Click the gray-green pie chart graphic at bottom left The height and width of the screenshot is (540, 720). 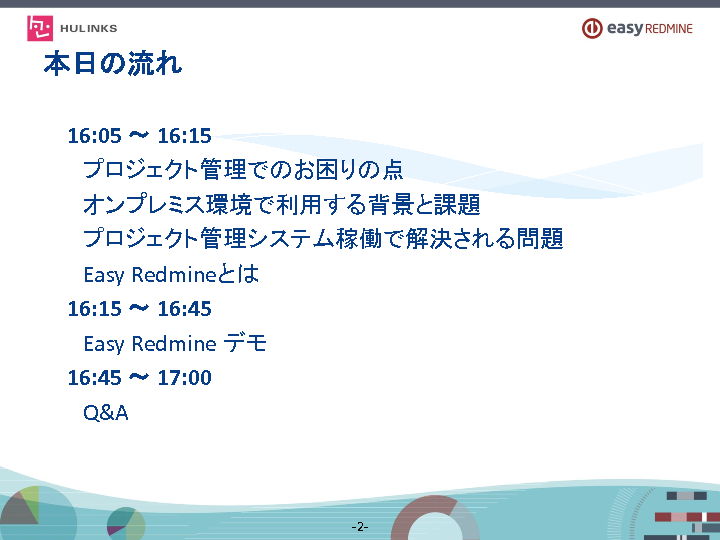[x=20, y=507]
